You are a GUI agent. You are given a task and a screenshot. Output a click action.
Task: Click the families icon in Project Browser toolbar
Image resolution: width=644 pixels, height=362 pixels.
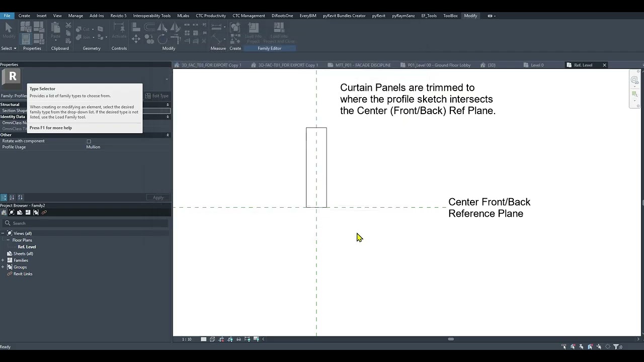click(28, 212)
